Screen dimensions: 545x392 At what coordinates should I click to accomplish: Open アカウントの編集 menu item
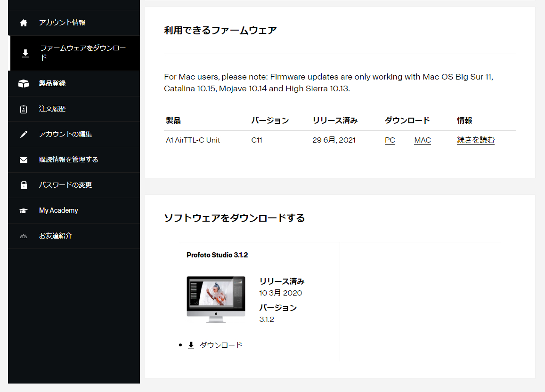[73, 135]
